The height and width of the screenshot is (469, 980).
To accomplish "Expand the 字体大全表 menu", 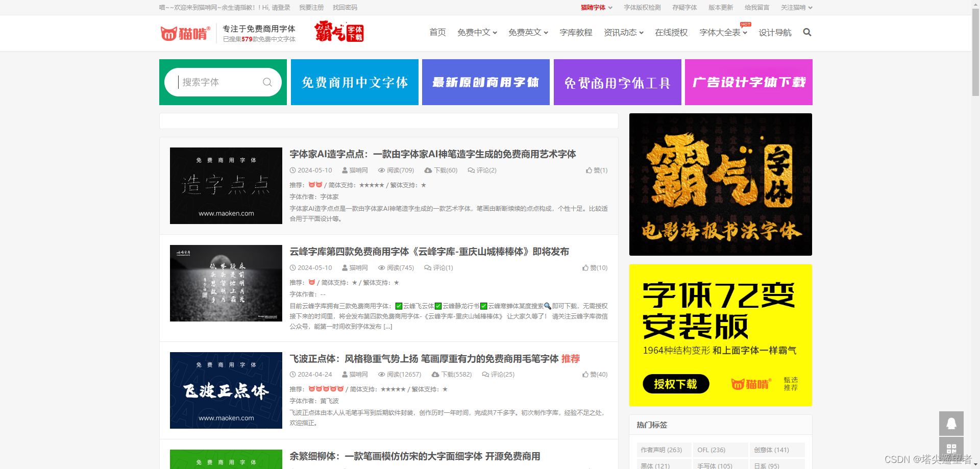I will click(x=723, y=32).
